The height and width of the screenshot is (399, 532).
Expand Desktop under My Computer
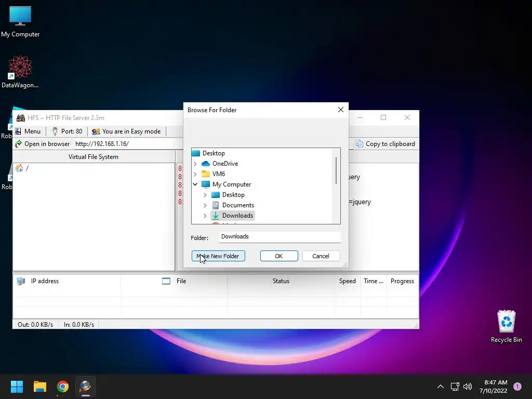(x=205, y=195)
